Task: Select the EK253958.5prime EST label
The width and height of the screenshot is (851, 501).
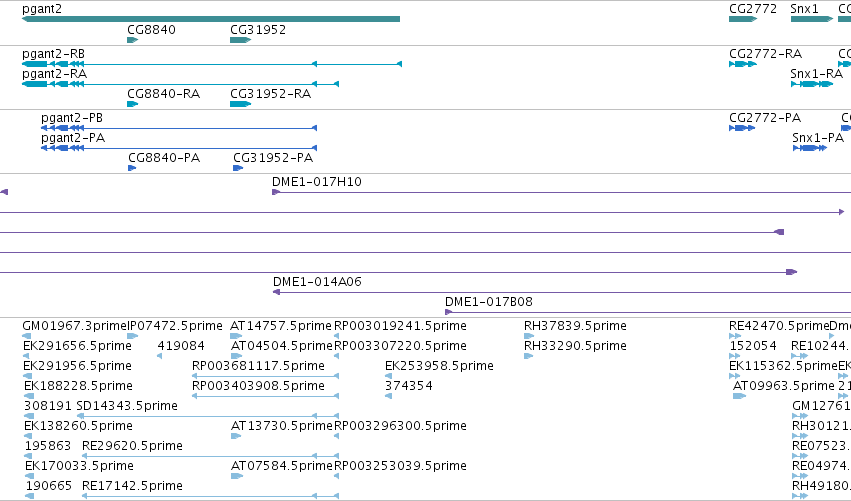Action: pyautogui.click(x=439, y=366)
